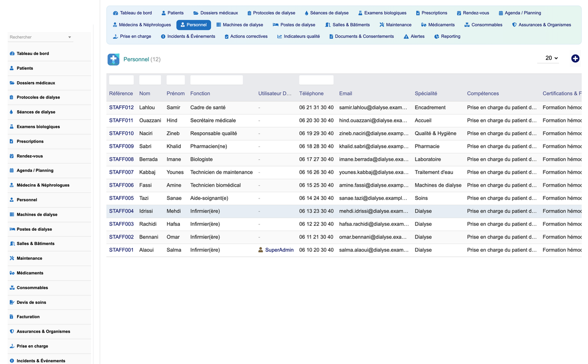Sort by the Email column header

(345, 94)
